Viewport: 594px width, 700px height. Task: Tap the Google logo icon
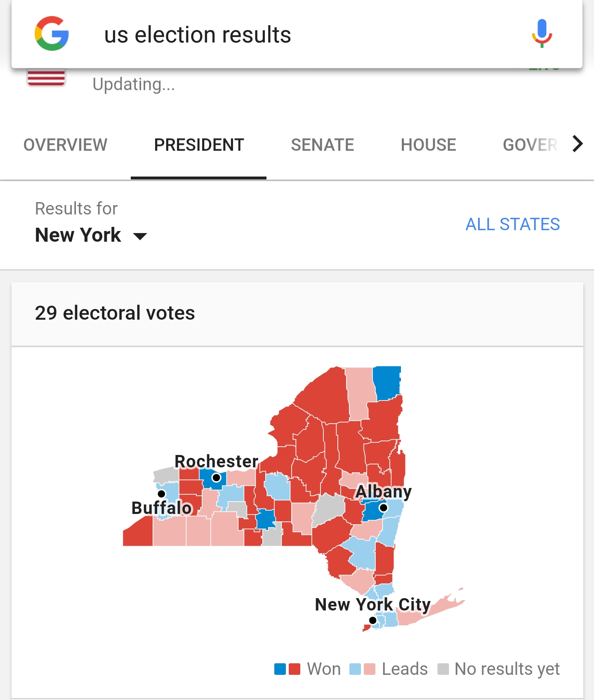[x=52, y=34]
